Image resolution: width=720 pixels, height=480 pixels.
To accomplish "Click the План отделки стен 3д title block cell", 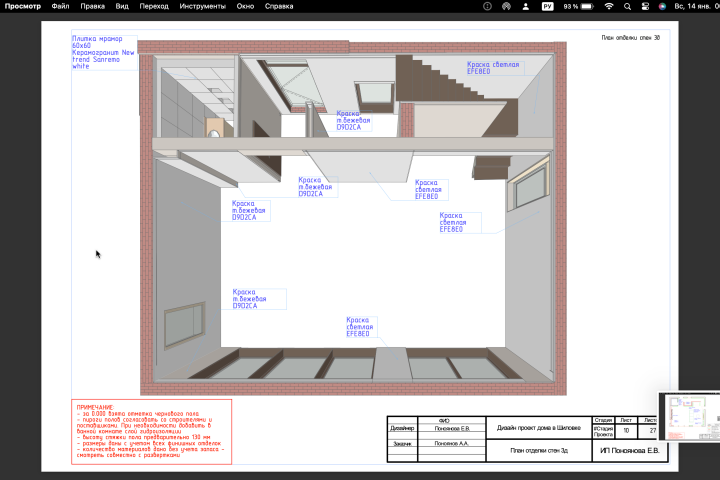I will point(539,451).
